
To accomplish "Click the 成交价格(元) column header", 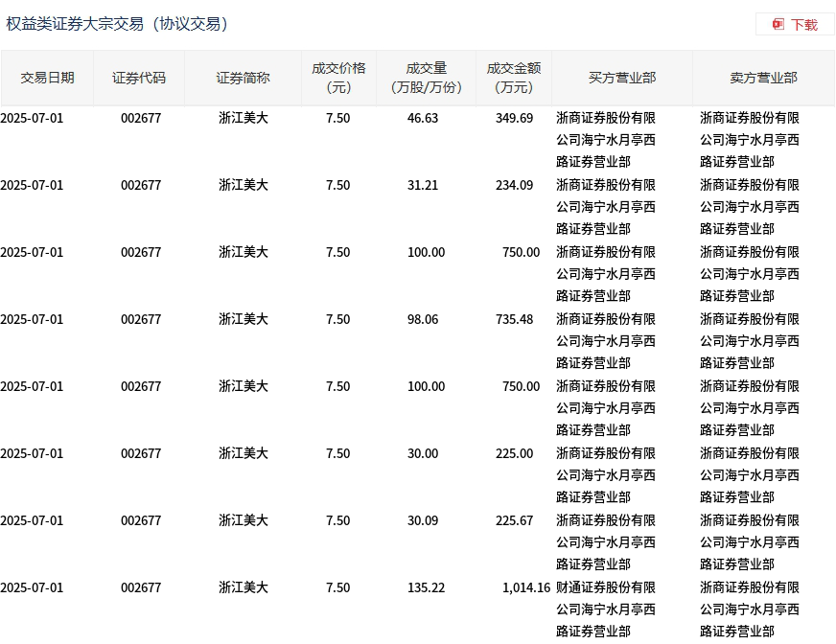I will click(338, 78).
